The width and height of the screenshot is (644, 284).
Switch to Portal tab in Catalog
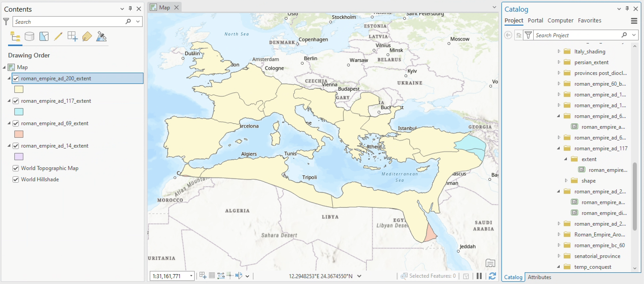(535, 20)
